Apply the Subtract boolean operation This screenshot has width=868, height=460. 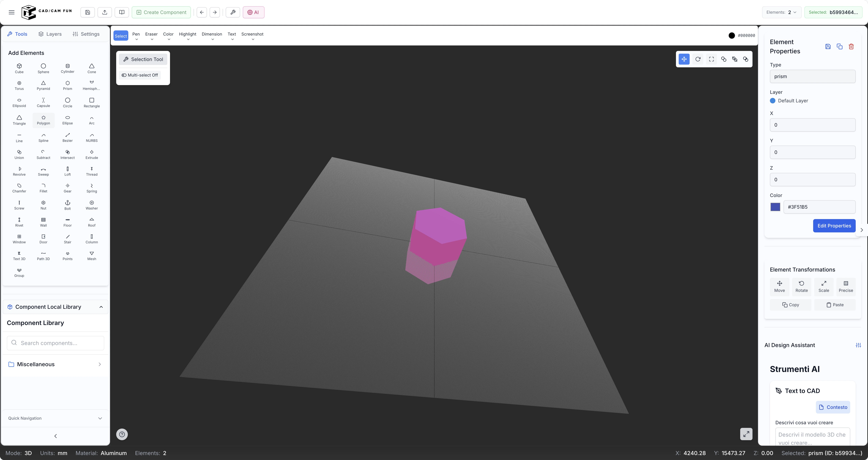pyautogui.click(x=43, y=155)
